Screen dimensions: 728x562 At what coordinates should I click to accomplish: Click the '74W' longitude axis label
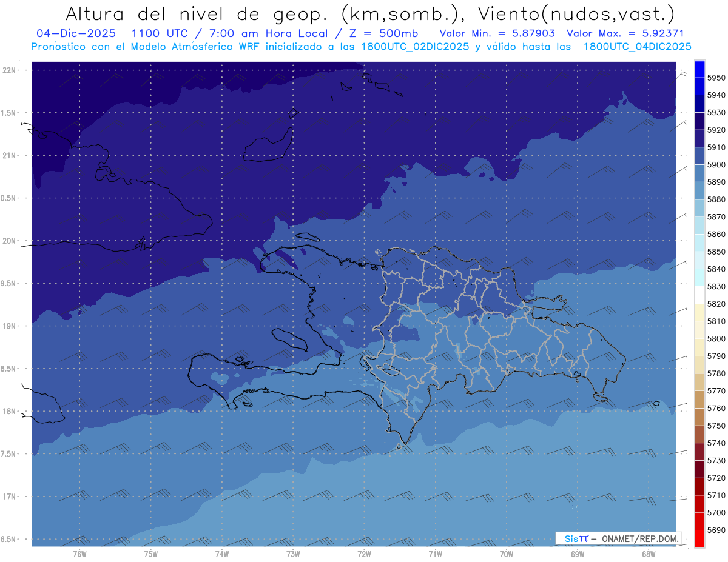pos(222,554)
